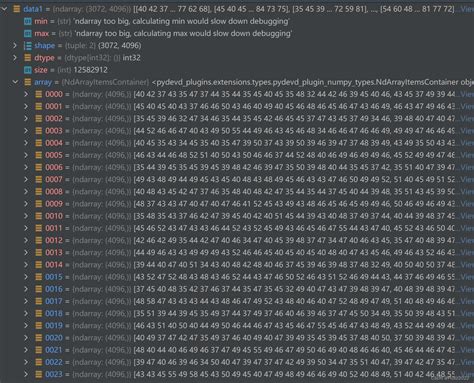This screenshot has width=474, height=383.
Task: Click the icon of row 0003
Action: (39, 131)
